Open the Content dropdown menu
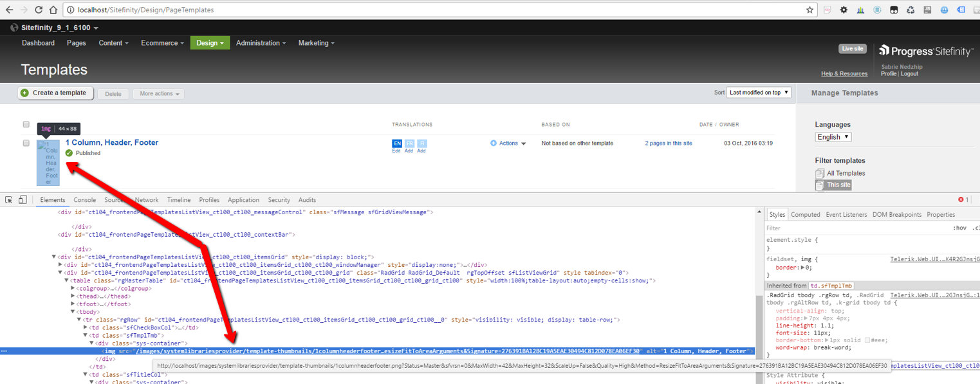The image size is (980, 384). tap(113, 43)
